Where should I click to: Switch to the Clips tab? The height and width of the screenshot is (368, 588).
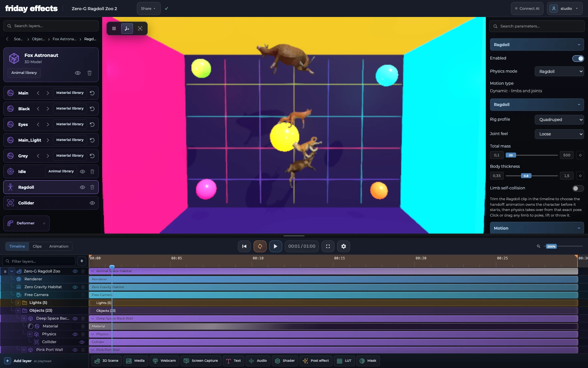tap(37, 246)
